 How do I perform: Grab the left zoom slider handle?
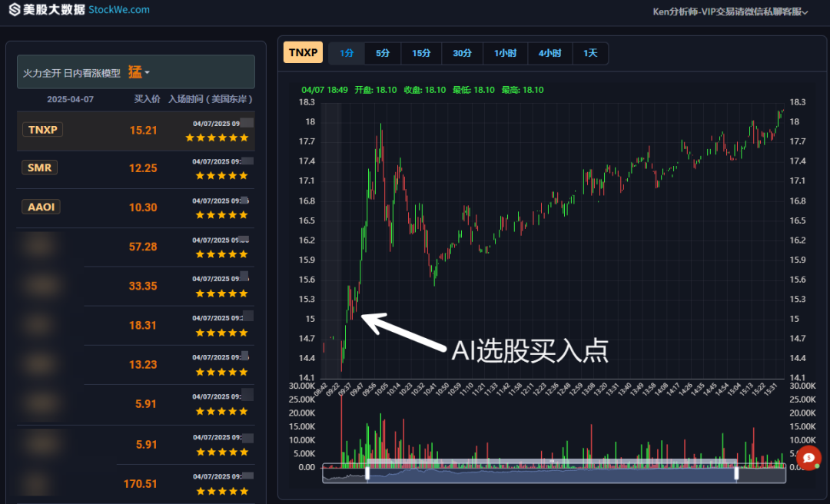click(367, 474)
